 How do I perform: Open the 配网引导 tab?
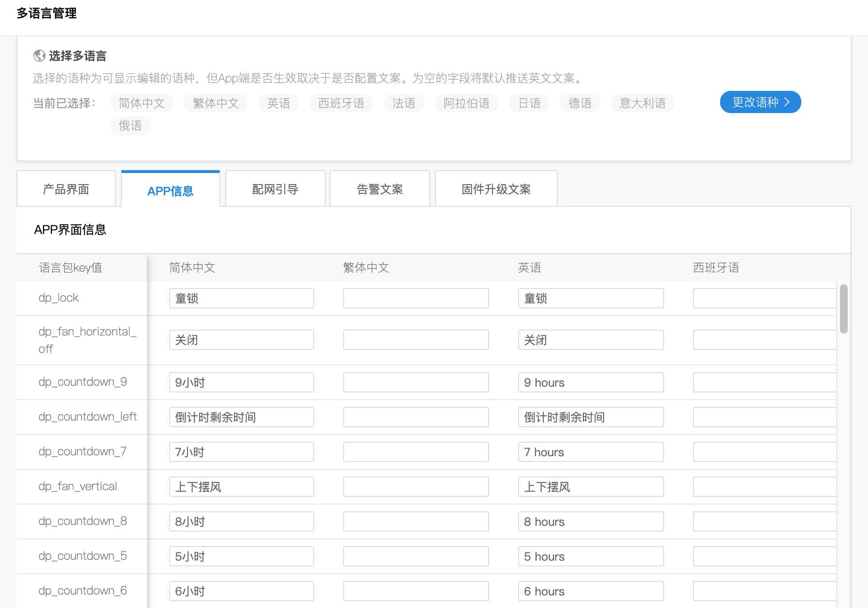(275, 189)
